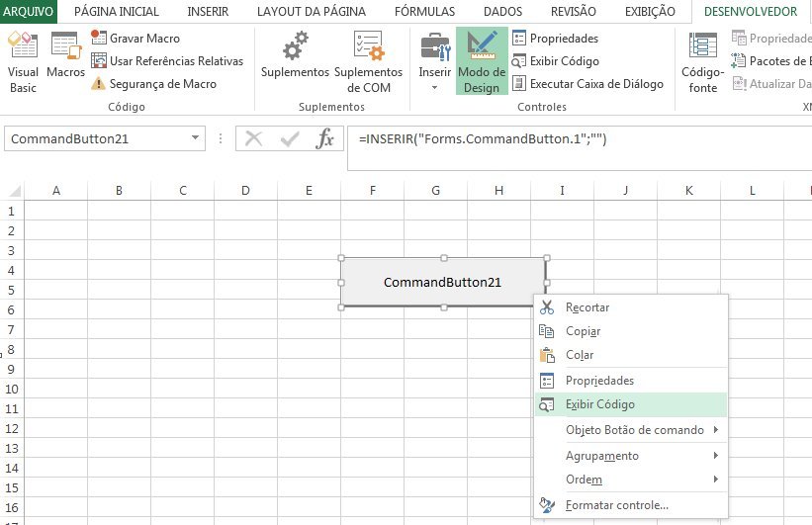Open the Suplementos add-ins icon

(295, 61)
